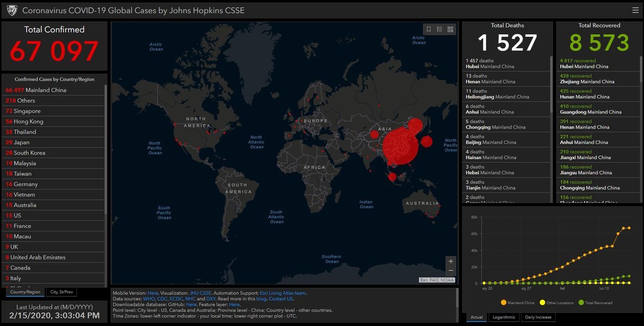
Task: Toggle Other Locations series in chart legend
Action: pyautogui.click(x=556, y=302)
